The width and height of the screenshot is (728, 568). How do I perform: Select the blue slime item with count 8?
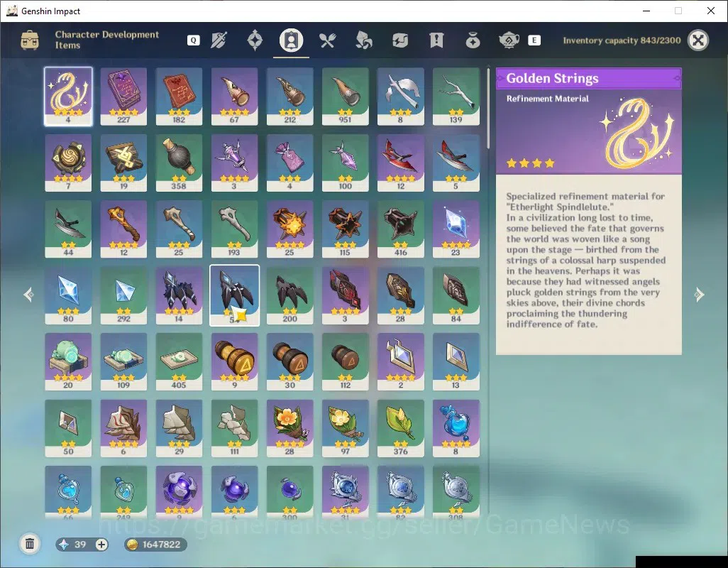point(456,428)
